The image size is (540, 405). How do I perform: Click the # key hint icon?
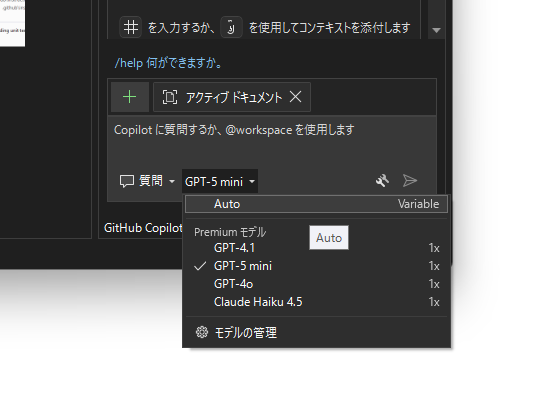click(131, 27)
